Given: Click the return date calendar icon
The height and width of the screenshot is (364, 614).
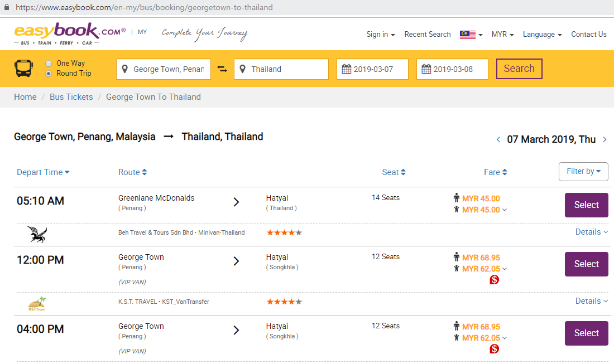Looking at the screenshot, I should click(x=426, y=69).
